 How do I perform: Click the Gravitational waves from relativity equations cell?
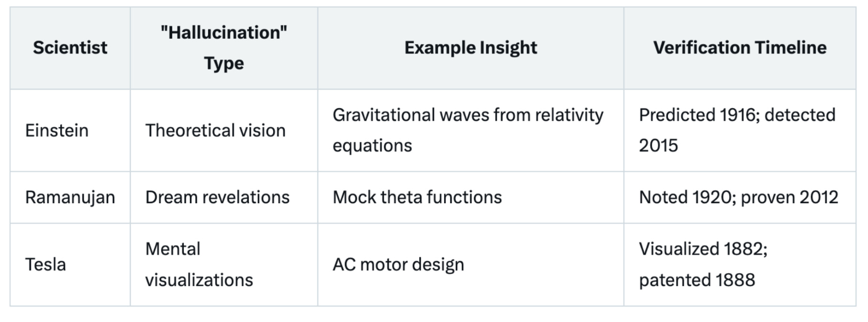tap(471, 130)
